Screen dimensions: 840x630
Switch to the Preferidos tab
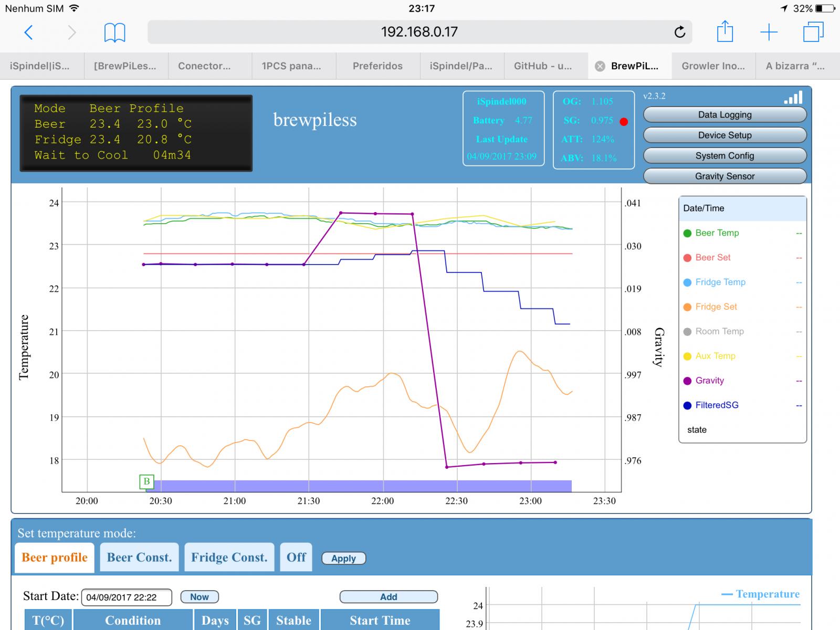pyautogui.click(x=378, y=66)
